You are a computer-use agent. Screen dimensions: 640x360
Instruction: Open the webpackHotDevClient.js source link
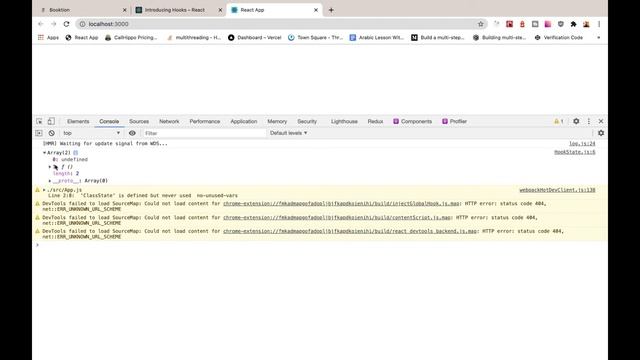[x=557, y=190]
